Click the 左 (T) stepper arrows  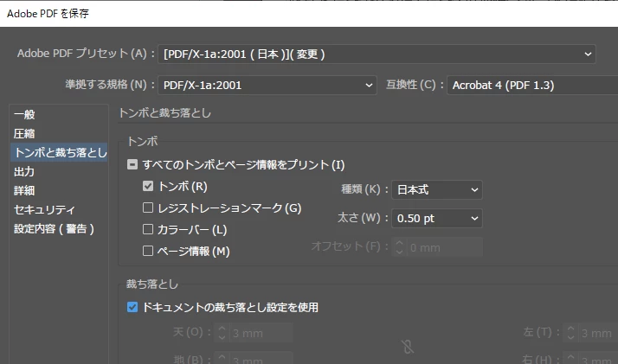click(570, 333)
